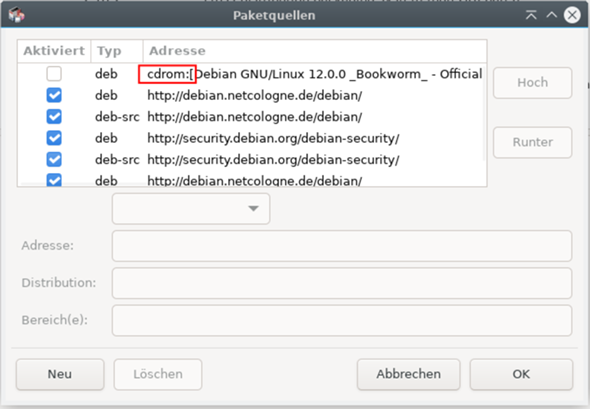Click the Bereich(e) input field
590x409 pixels.
point(342,320)
